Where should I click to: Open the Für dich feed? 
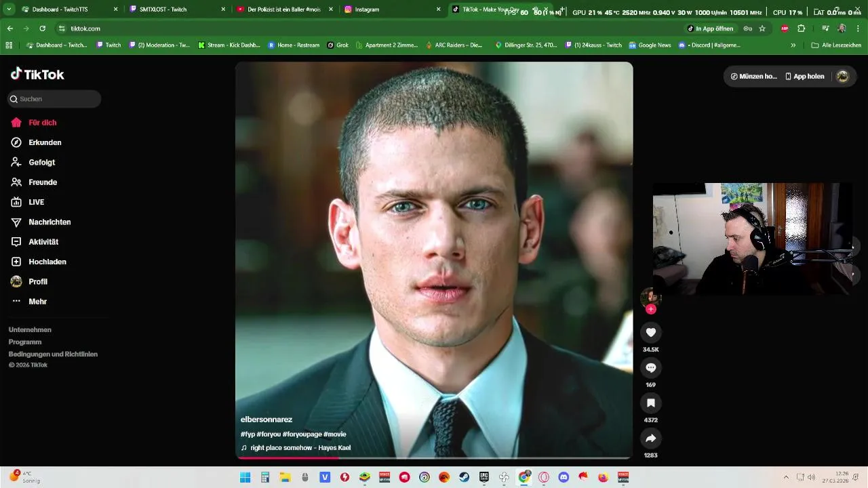[34, 123]
